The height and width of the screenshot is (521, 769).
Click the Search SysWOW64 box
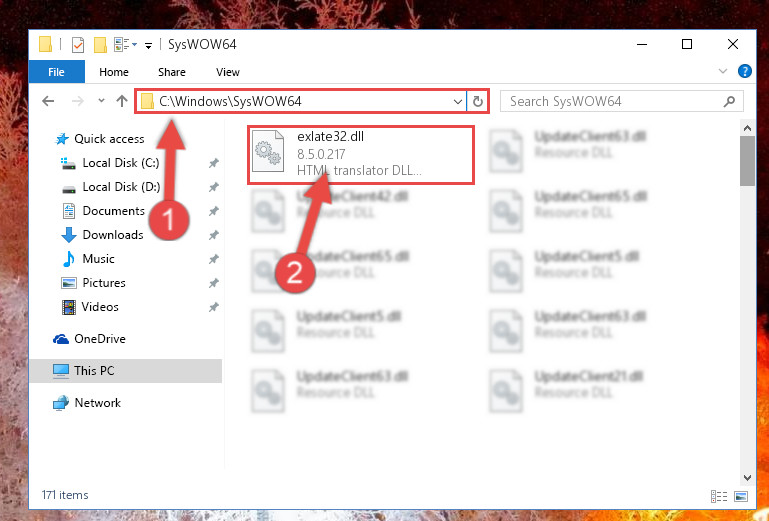(621, 102)
